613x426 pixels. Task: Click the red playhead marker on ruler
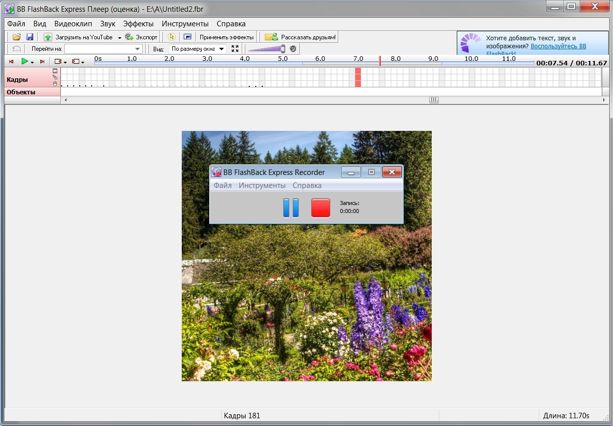tap(380, 61)
